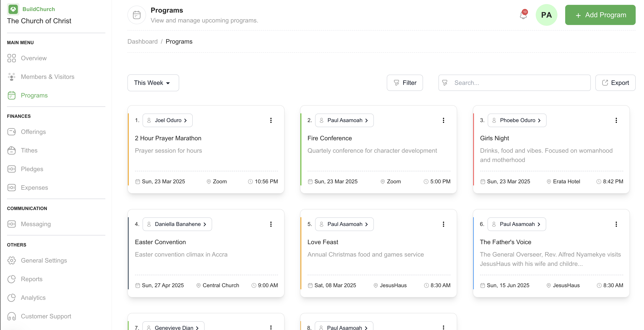Click the Expenses money icon
Screen dimensions: 644x330
[x=11, y=188]
